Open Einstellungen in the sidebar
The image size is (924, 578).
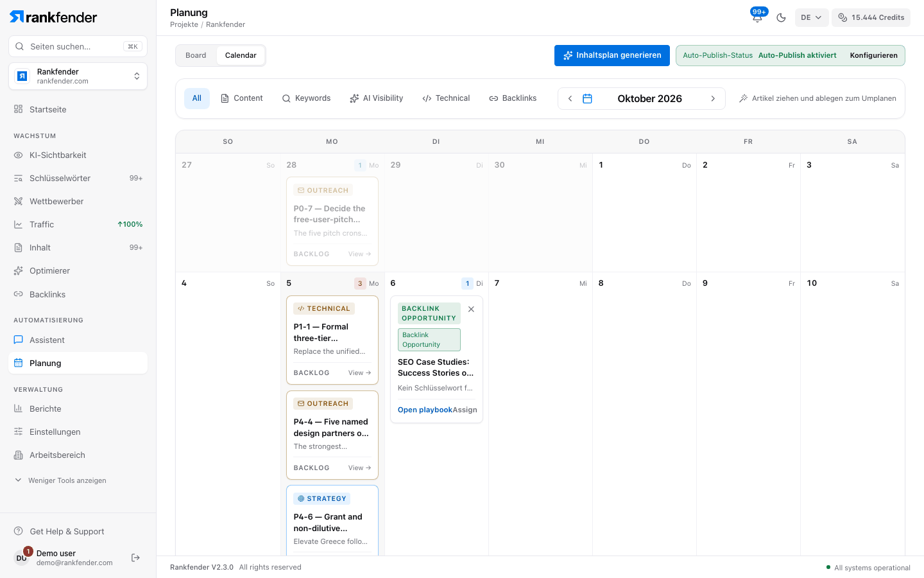click(78, 432)
